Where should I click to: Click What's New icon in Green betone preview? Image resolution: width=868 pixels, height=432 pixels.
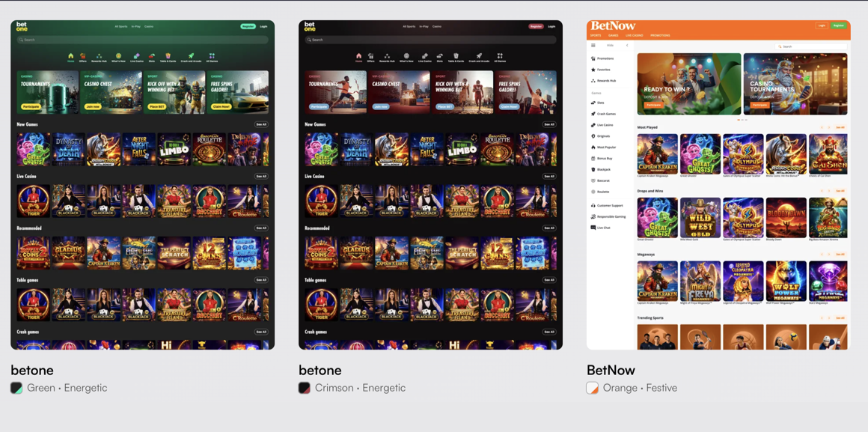pyautogui.click(x=118, y=56)
